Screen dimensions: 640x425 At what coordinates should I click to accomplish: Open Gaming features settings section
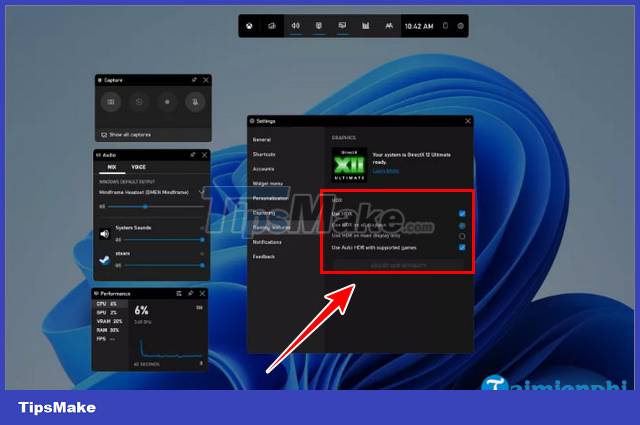(x=271, y=227)
